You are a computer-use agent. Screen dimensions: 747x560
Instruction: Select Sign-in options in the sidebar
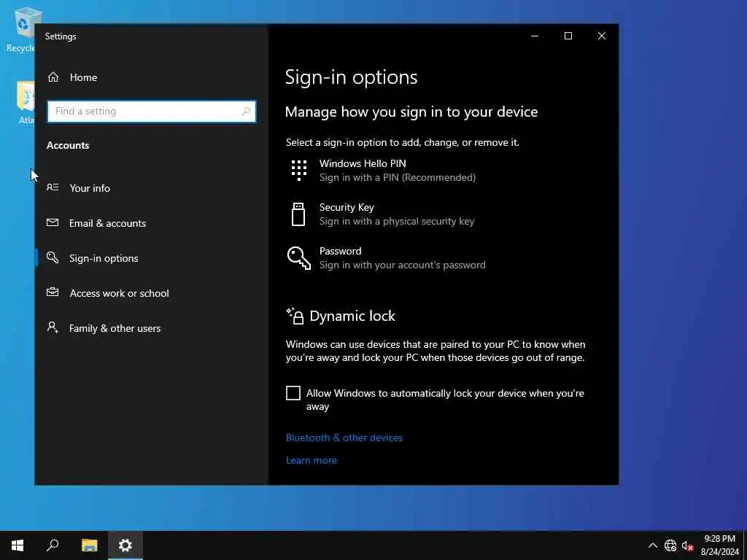(152, 258)
